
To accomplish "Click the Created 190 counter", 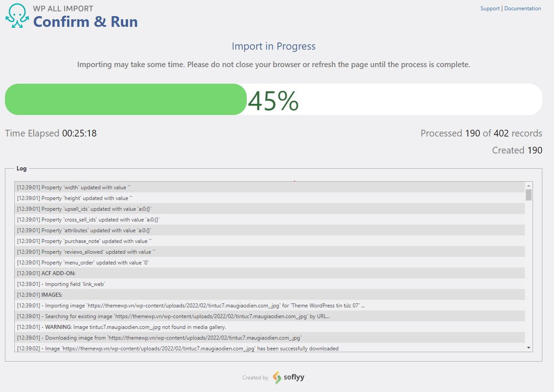I will pos(517,150).
